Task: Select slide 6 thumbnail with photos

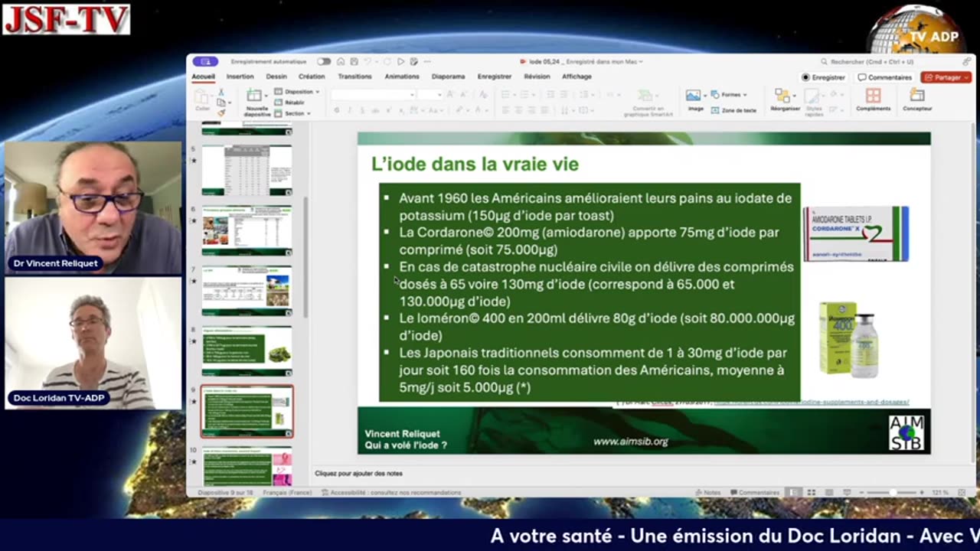Action: click(x=247, y=230)
